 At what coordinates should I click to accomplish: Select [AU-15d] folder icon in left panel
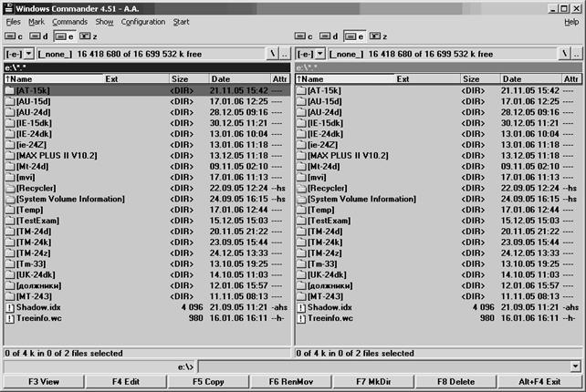[10, 101]
